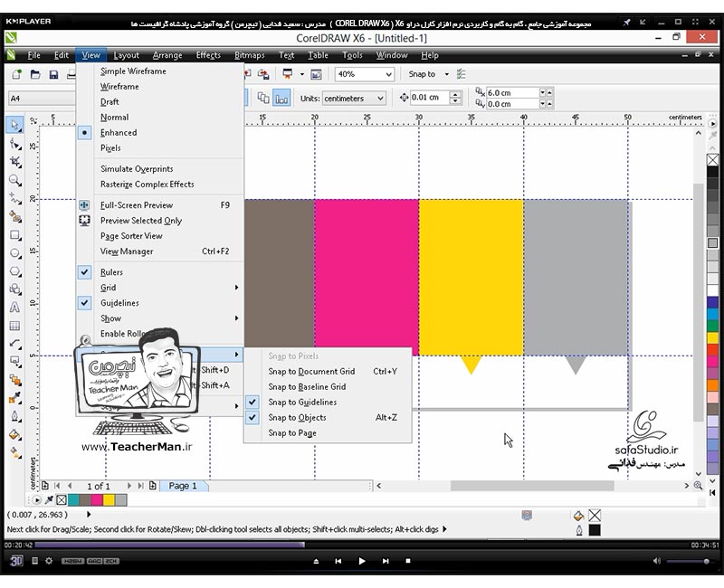
Task: Click the all pages layout icon
Action: coord(263,98)
